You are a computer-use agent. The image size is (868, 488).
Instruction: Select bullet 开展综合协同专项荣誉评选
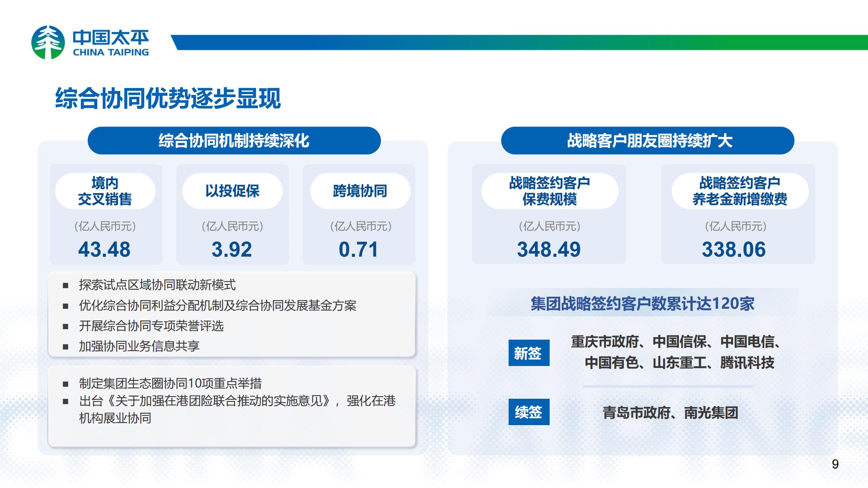[x=151, y=326]
